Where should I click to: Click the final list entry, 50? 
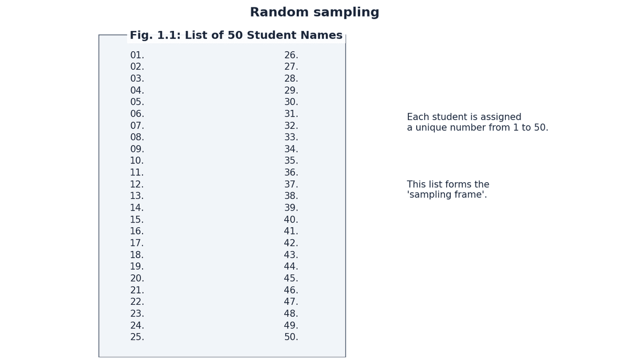[291, 337]
